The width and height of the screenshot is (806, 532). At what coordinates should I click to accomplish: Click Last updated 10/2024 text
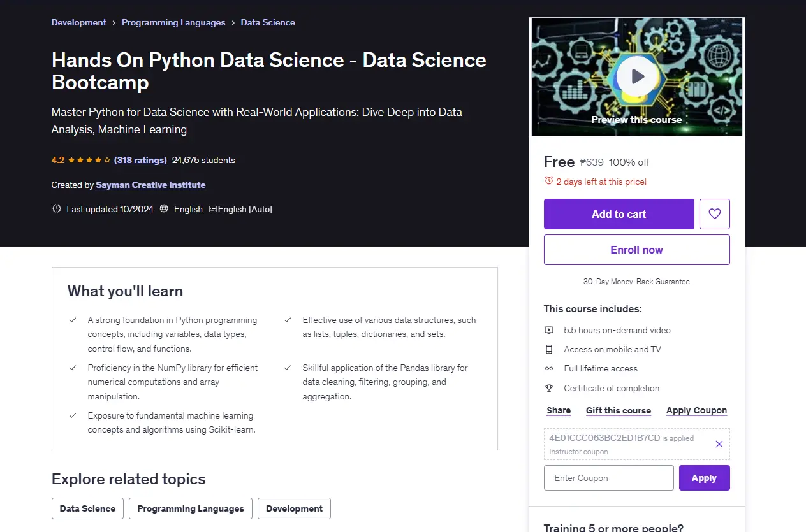(110, 209)
